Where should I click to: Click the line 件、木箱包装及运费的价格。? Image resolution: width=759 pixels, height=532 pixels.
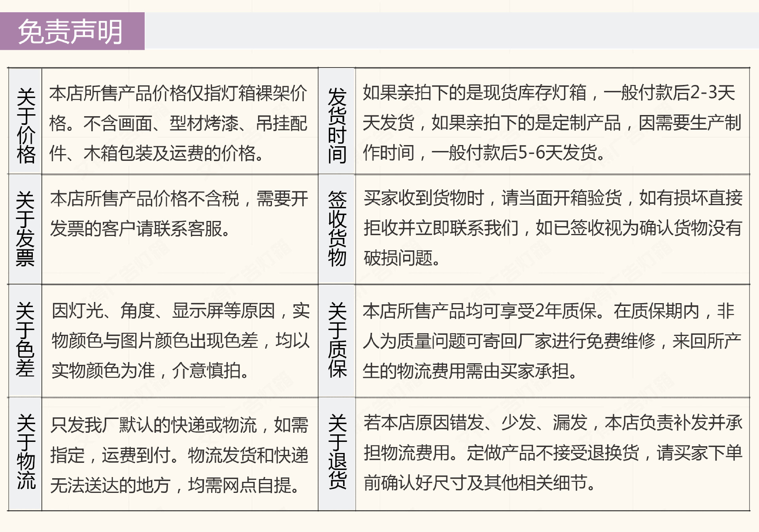click(x=156, y=153)
